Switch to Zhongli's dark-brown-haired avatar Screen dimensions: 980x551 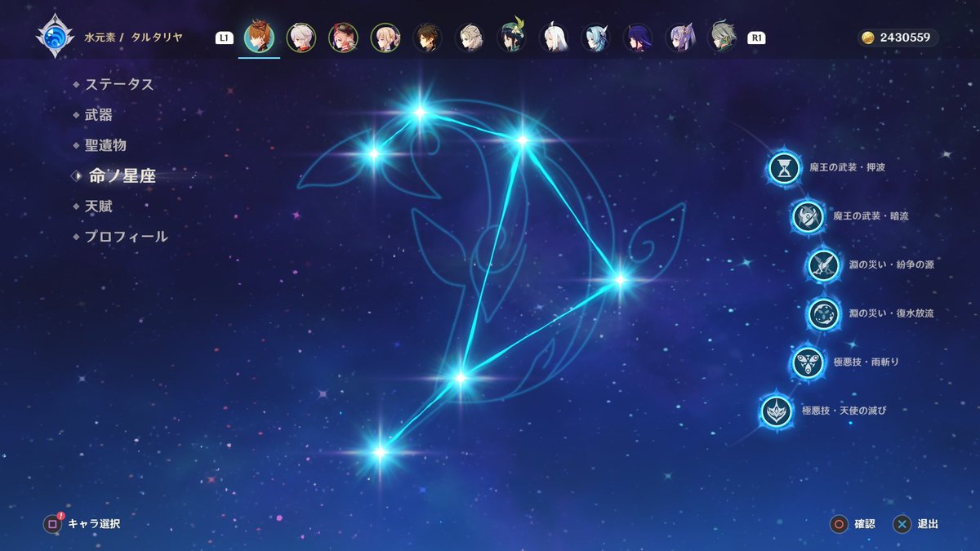pyautogui.click(x=427, y=38)
